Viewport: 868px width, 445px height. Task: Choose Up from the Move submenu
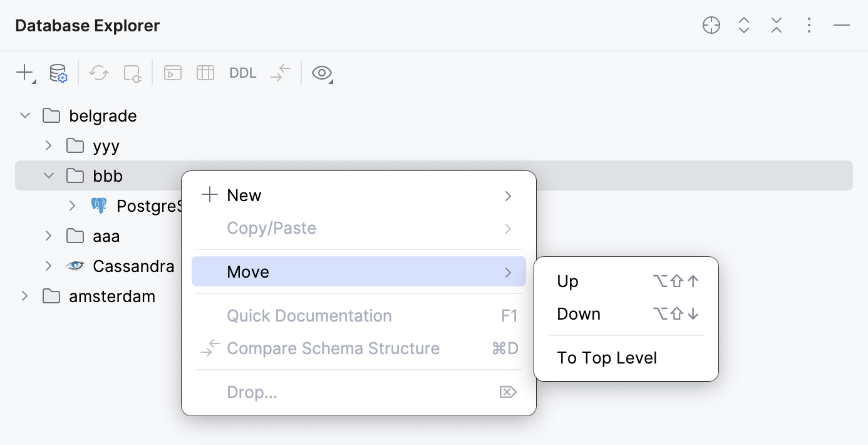pyautogui.click(x=567, y=281)
